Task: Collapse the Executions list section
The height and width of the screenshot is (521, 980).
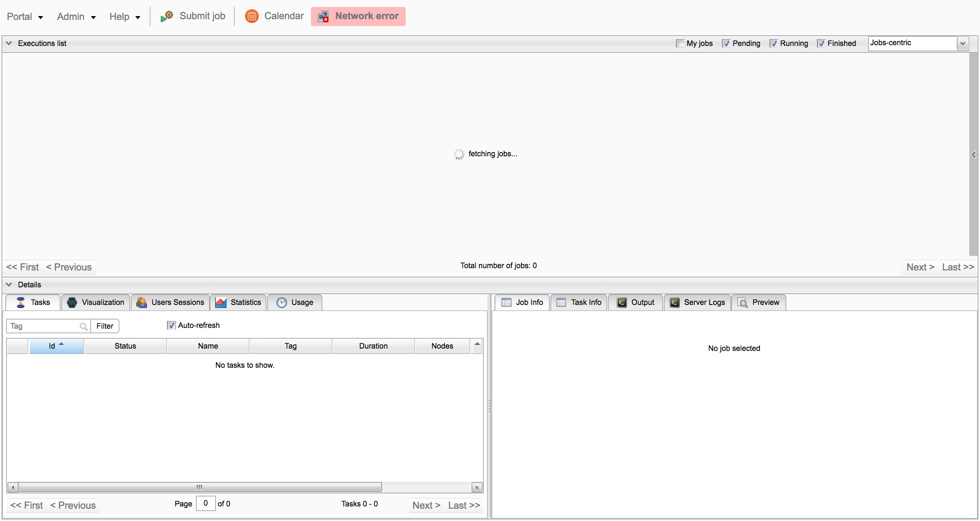Action: (x=9, y=43)
